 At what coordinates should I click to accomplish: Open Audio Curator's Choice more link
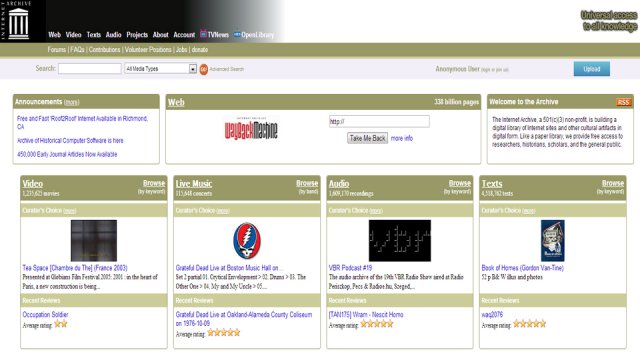[376, 211]
